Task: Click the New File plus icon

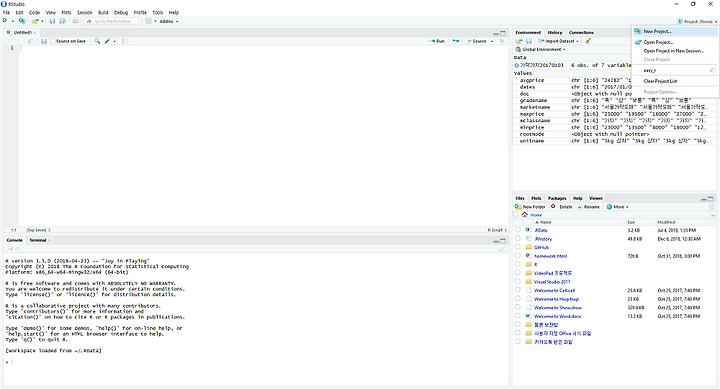Action: coord(5,21)
